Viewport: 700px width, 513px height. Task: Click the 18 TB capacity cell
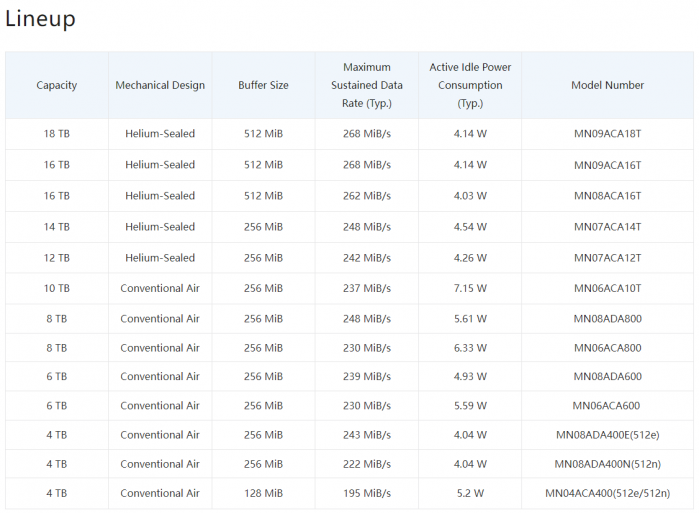pos(57,133)
